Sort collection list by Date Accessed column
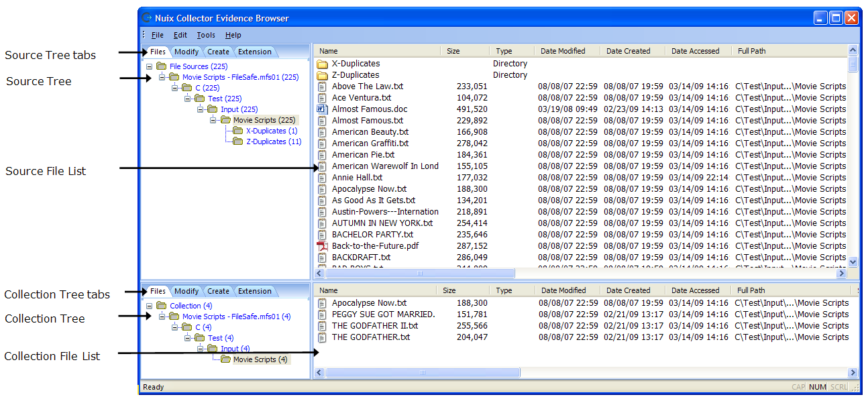This screenshot has height=401, width=868. (698, 290)
